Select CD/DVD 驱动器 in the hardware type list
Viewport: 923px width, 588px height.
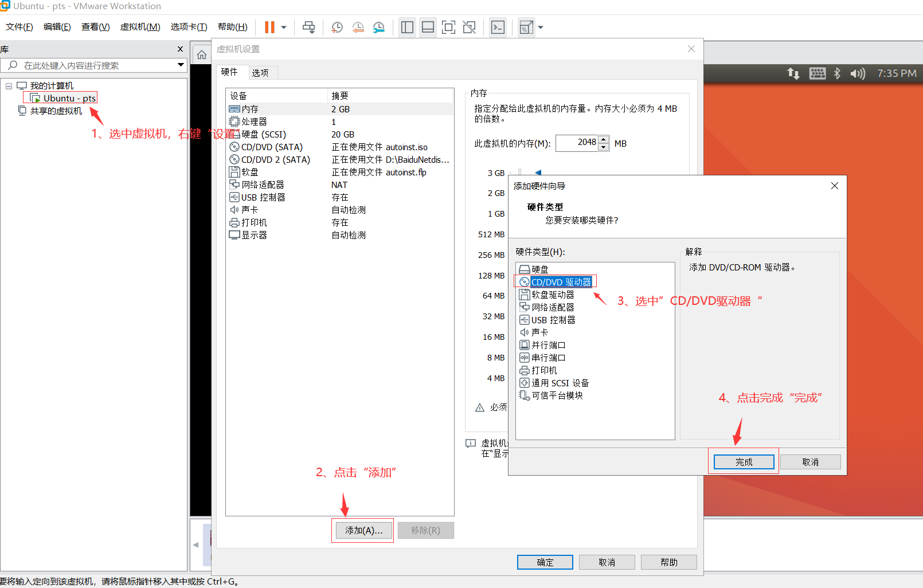[x=560, y=281]
